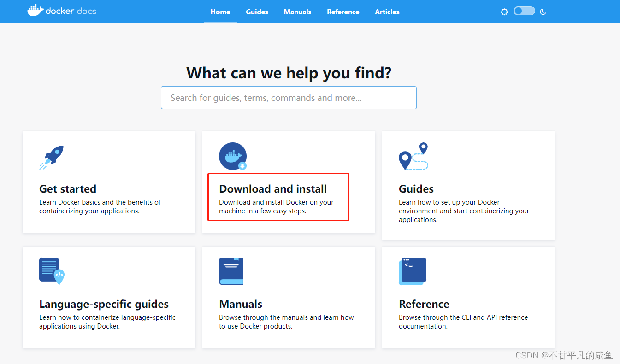Click the blue book Manuals icon
The height and width of the screenshot is (364, 620).
[x=231, y=271]
